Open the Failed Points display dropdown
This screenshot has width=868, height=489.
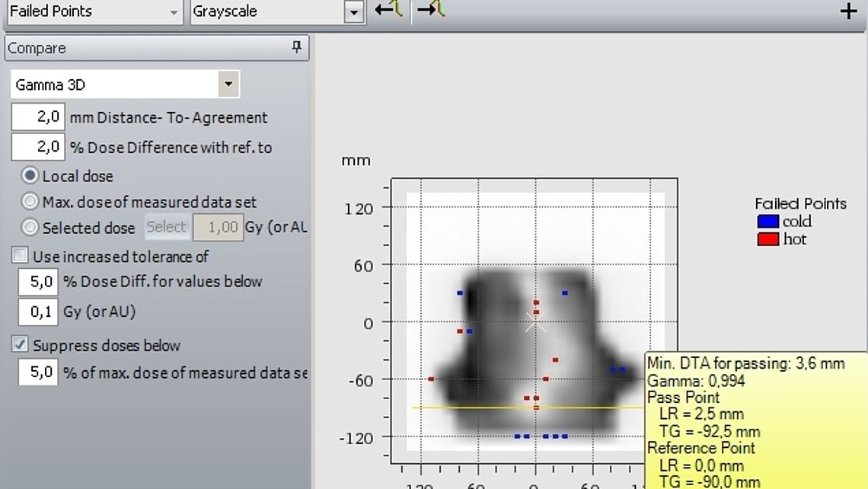(x=174, y=11)
